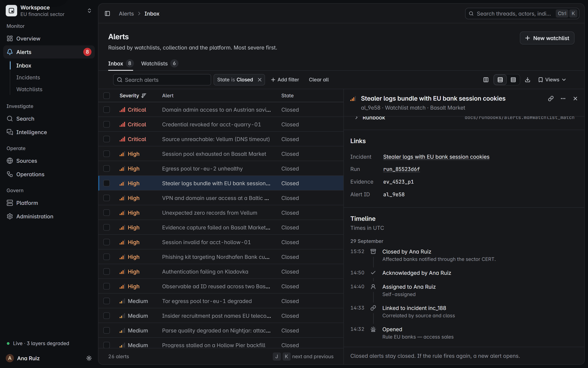The width and height of the screenshot is (588, 368).
Task: Open the Search page in sidebar
Action: click(x=49, y=119)
